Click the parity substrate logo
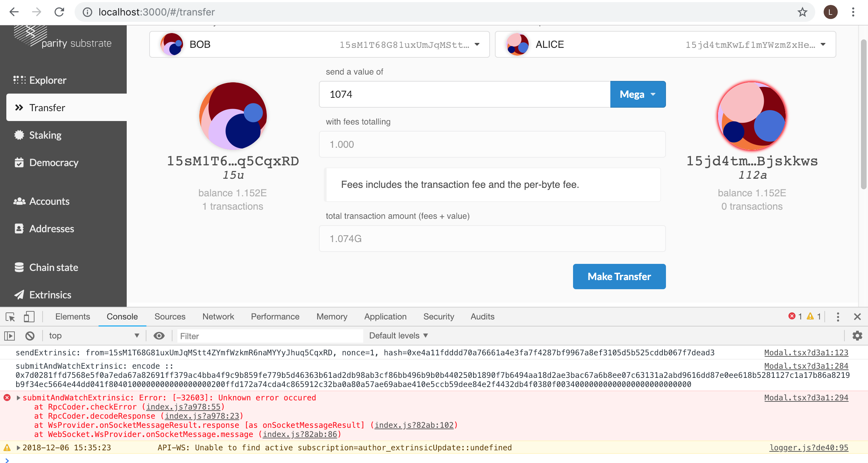This screenshot has height=463, width=868. (x=63, y=37)
